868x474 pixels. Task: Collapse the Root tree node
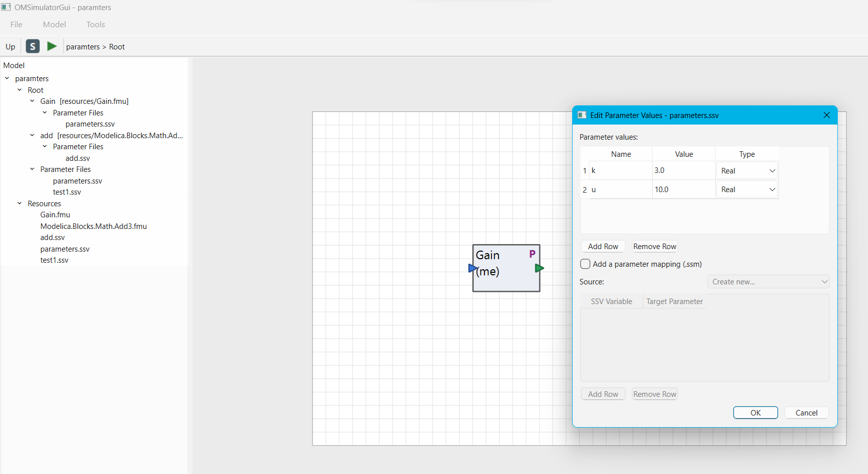click(20, 90)
